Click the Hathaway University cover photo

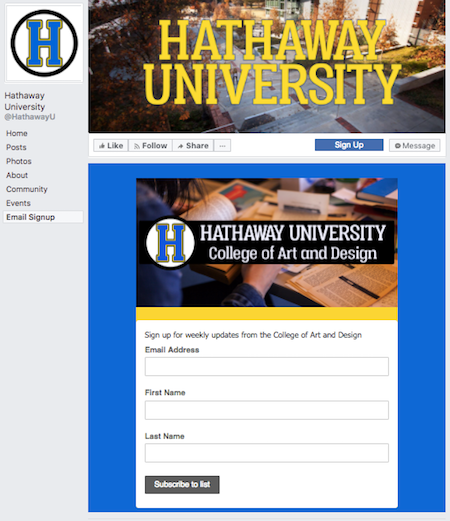(267, 66)
